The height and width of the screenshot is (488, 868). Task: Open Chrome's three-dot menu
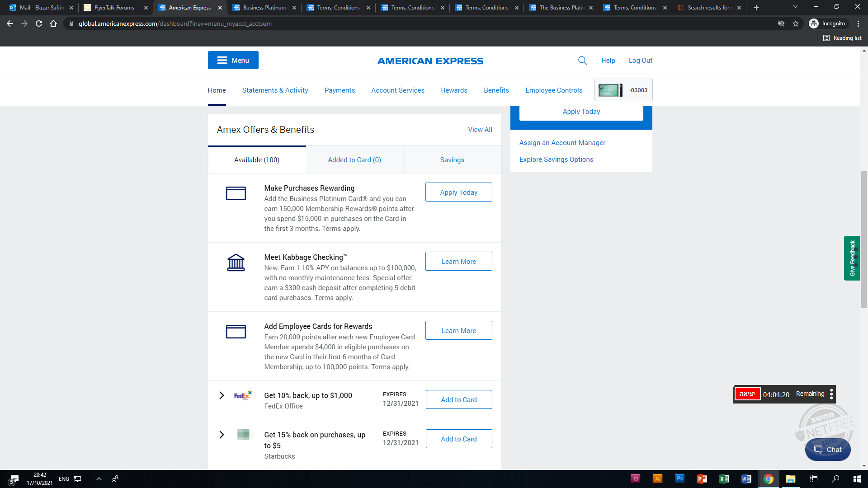[x=858, y=23]
